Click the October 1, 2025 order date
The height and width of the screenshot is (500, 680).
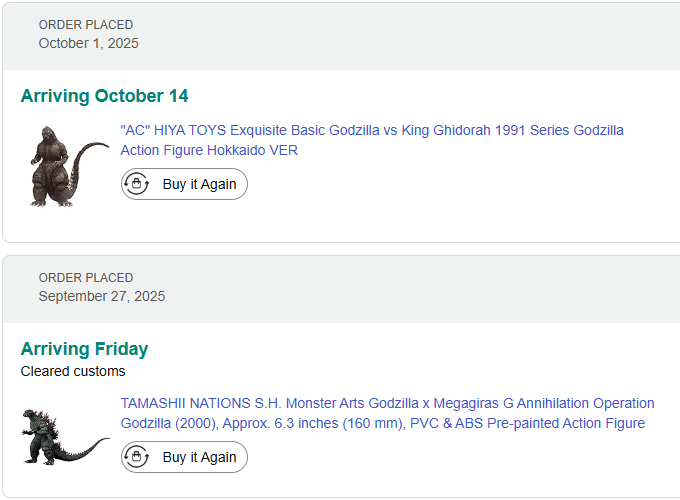pyautogui.click(x=89, y=43)
